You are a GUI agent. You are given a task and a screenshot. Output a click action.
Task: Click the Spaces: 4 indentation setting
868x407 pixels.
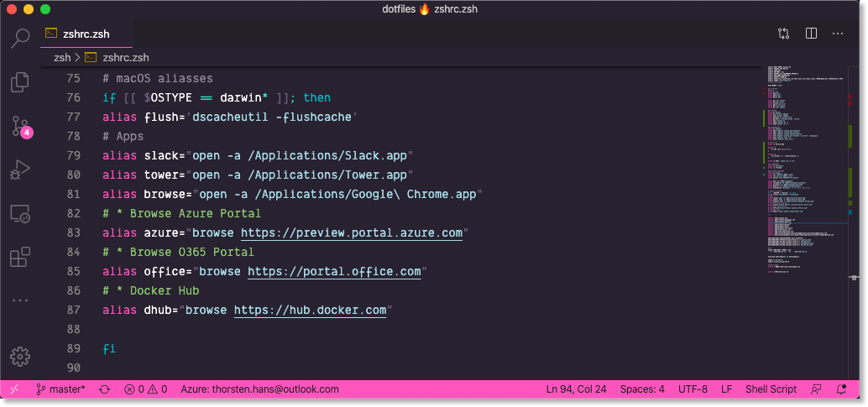[642, 389]
